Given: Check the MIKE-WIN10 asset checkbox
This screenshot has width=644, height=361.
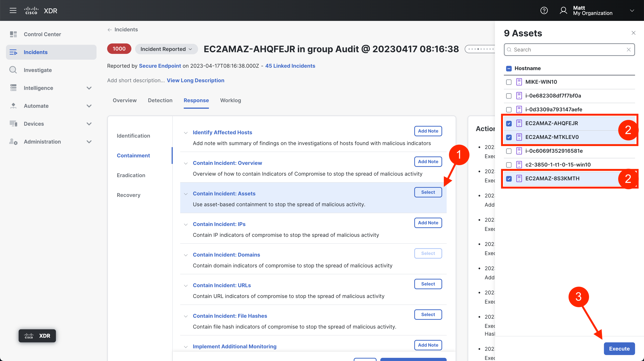Looking at the screenshot, I should [509, 82].
